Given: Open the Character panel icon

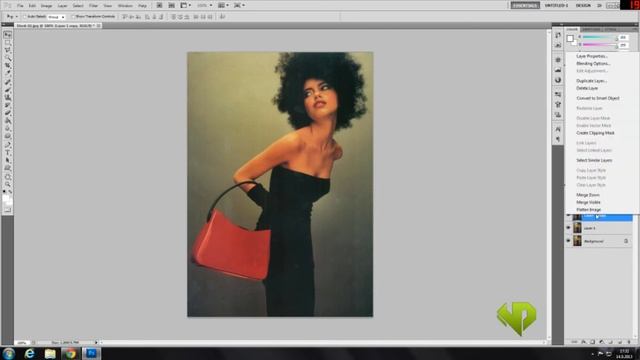Looking at the screenshot, I should [558, 129].
